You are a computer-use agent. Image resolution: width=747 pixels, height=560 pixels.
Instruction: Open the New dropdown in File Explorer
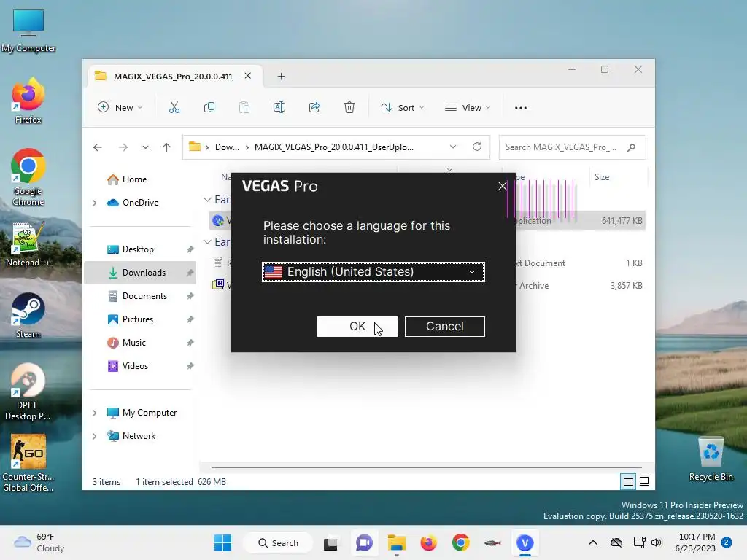click(x=120, y=108)
